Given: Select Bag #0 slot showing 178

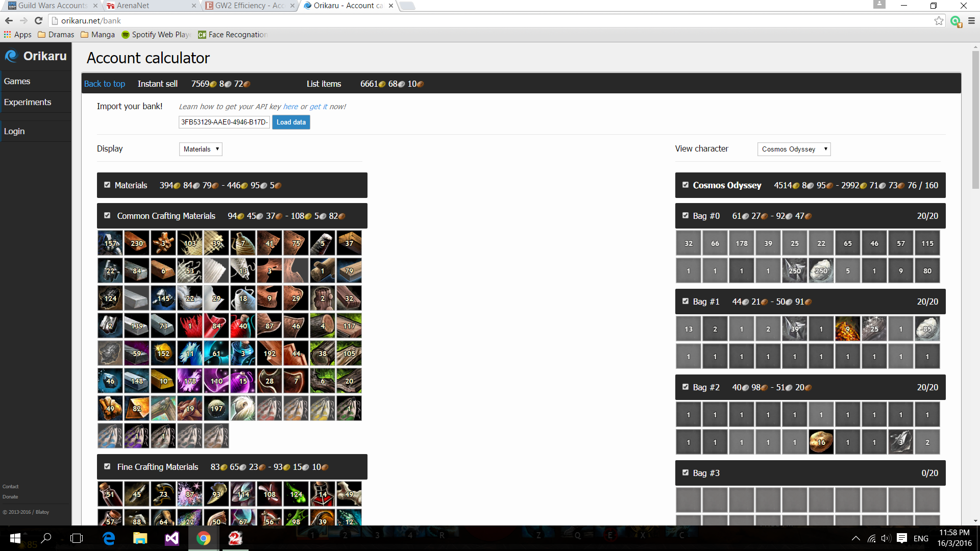Looking at the screenshot, I should (742, 243).
